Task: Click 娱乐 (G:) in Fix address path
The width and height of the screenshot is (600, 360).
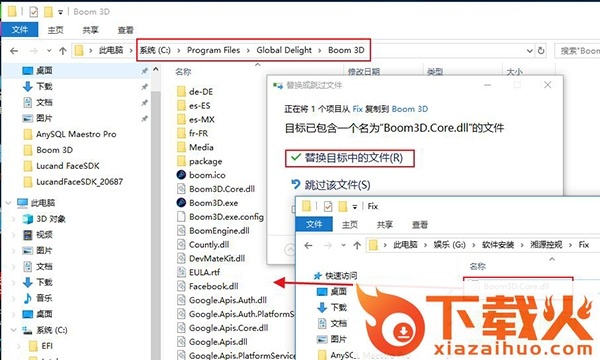Action: (x=449, y=245)
